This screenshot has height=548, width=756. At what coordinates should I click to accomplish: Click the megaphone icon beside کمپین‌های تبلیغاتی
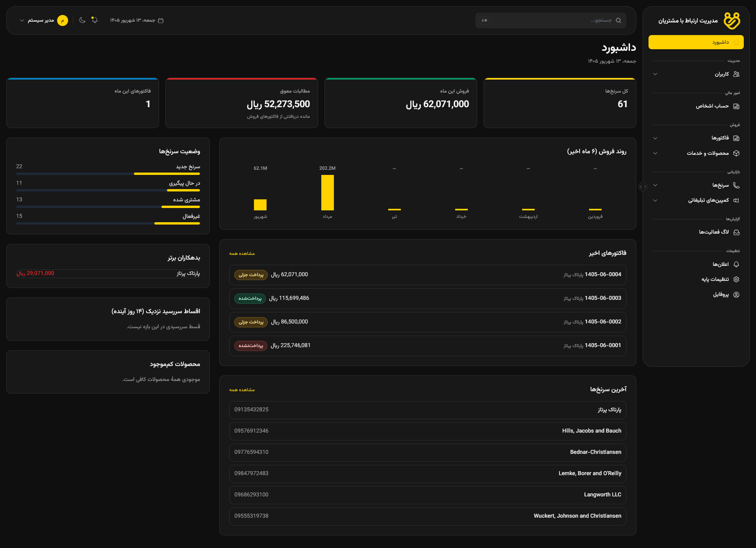[736, 200]
